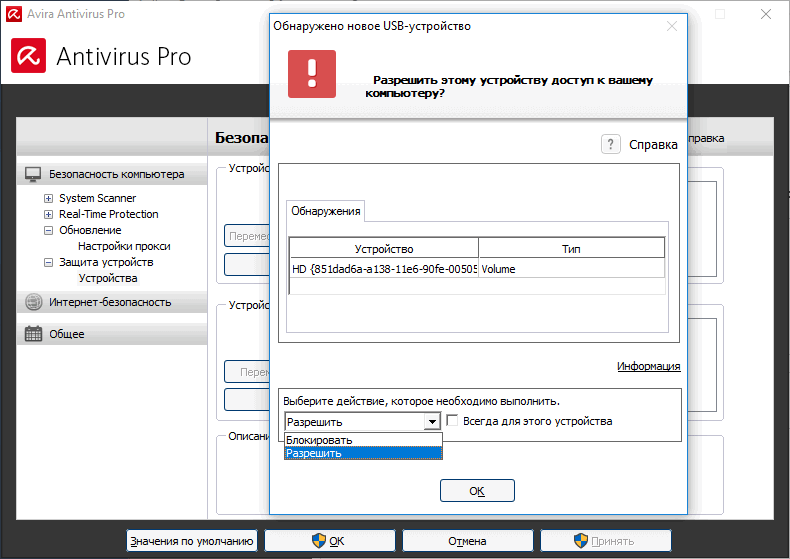This screenshot has height=559, width=790.
Task: Click the Отмена button
Action: [x=467, y=541]
